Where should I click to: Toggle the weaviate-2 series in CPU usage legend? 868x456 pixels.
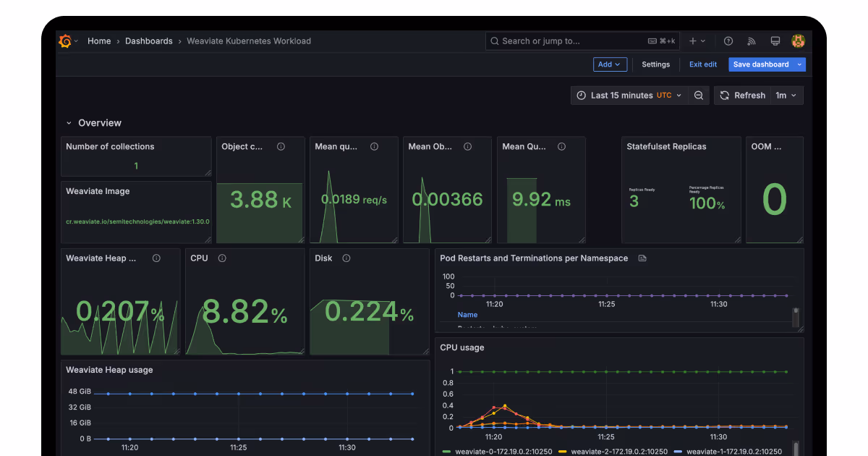pos(617,452)
